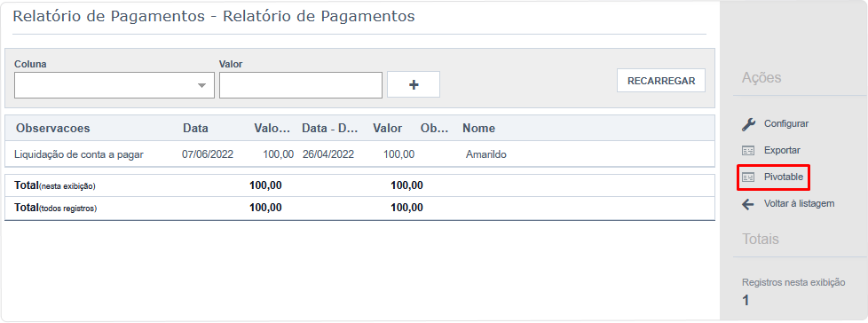Sort by the Data column header
Viewport: 868px width, 323px height.
pos(195,129)
